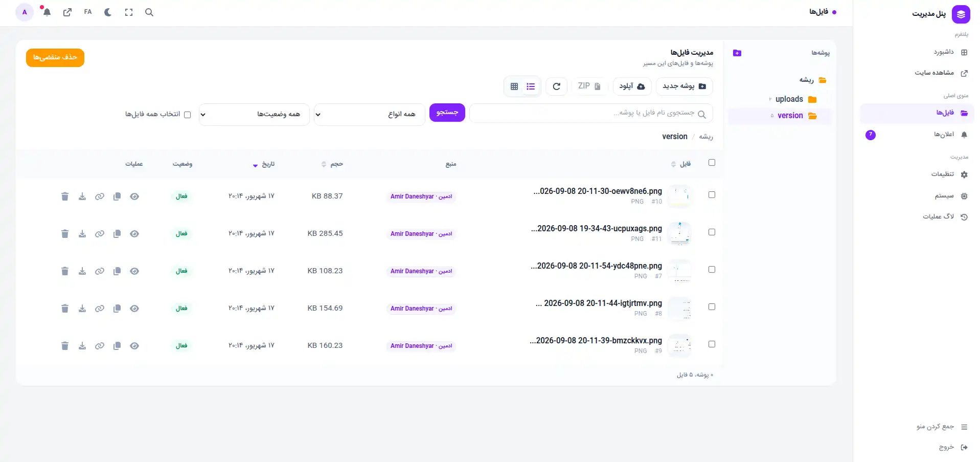Image resolution: width=980 pixels, height=462 pixels.
Task: Click the 'آپلود' upload button
Action: click(x=632, y=86)
